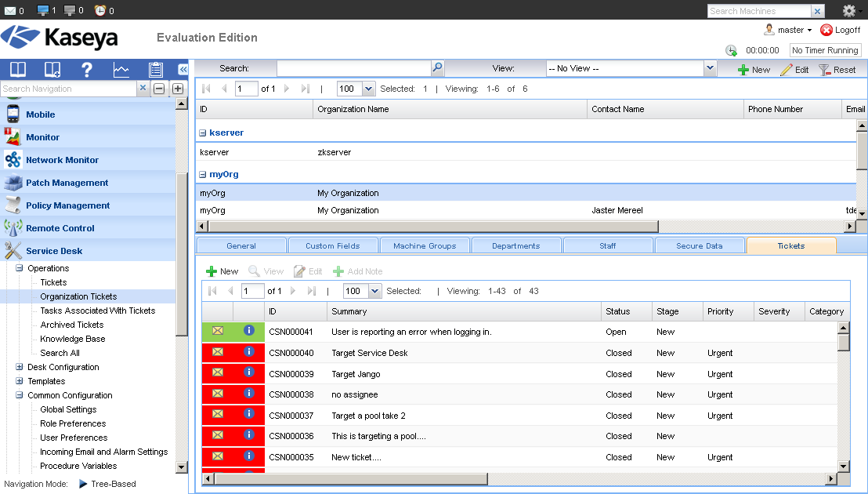Switch to the Machine Groups tab
The image size is (868, 494).
pyautogui.click(x=425, y=245)
